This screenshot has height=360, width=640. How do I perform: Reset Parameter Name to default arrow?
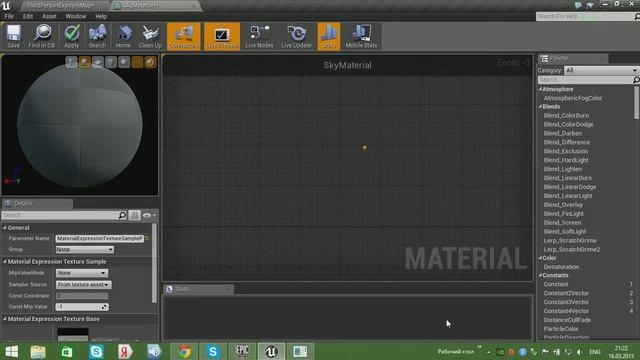pos(147,238)
